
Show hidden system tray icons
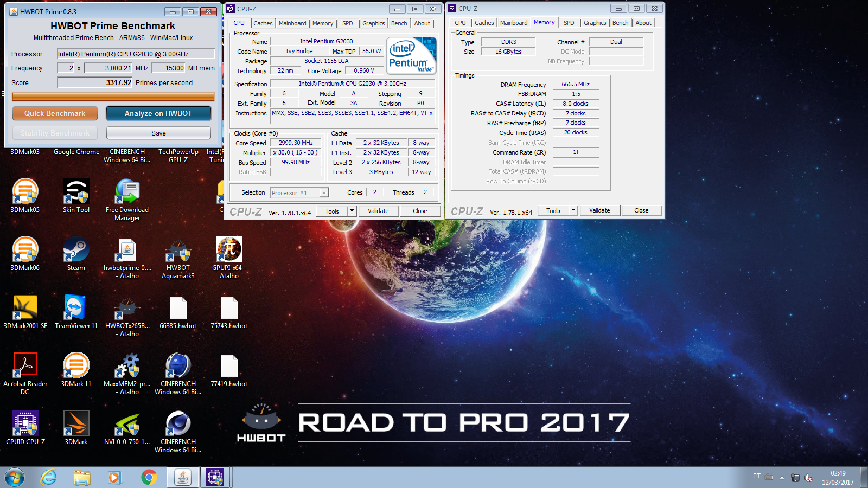tap(782, 478)
